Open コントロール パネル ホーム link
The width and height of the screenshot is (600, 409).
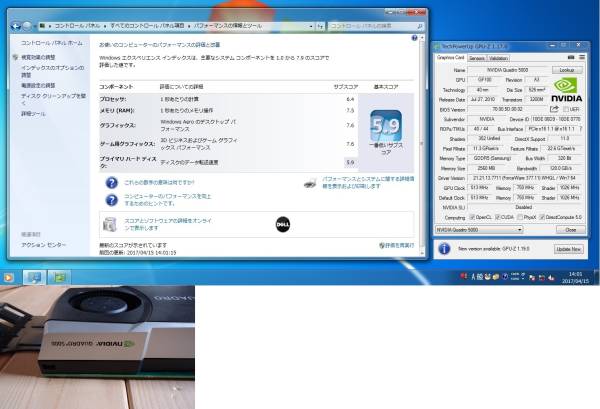click(x=52, y=43)
